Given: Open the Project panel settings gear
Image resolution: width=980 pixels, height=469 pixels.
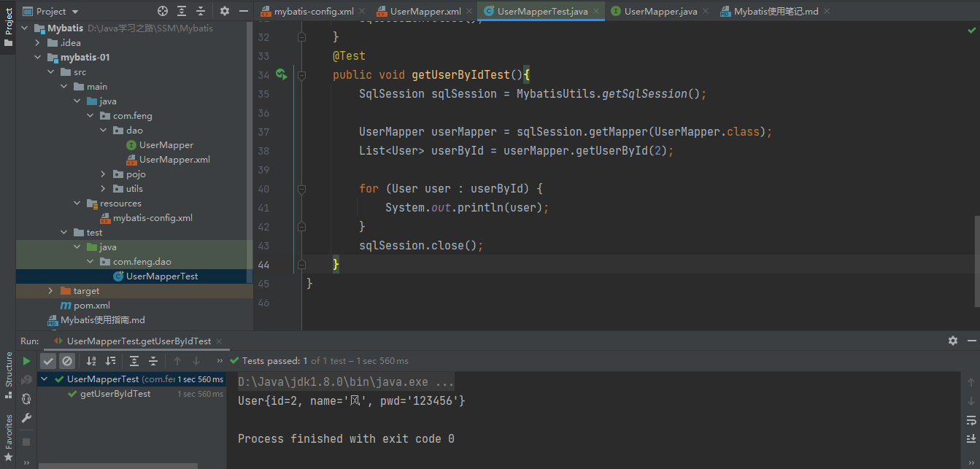Looking at the screenshot, I should [x=225, y=11].
